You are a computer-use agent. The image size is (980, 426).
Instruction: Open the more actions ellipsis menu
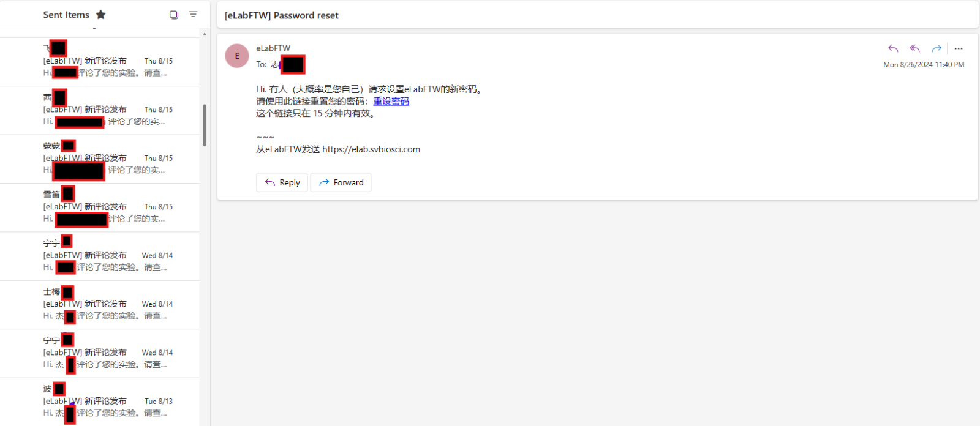(x=959, y=48)
